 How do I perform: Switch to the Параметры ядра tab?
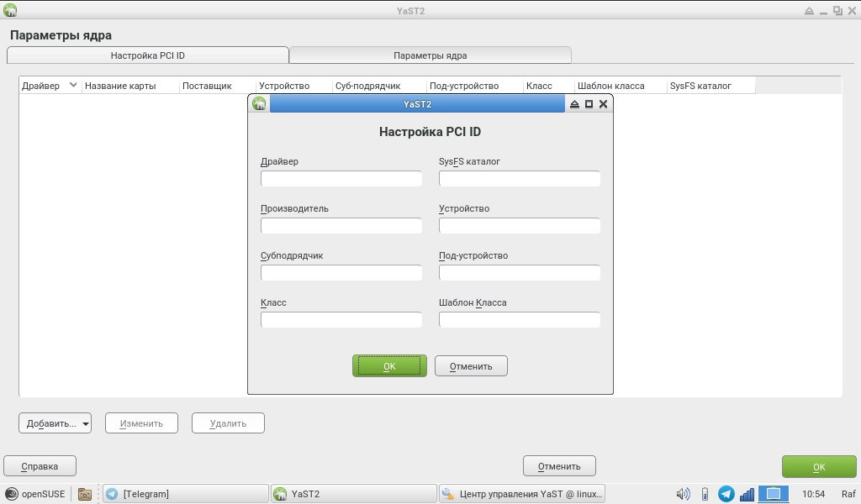point(430,55)
